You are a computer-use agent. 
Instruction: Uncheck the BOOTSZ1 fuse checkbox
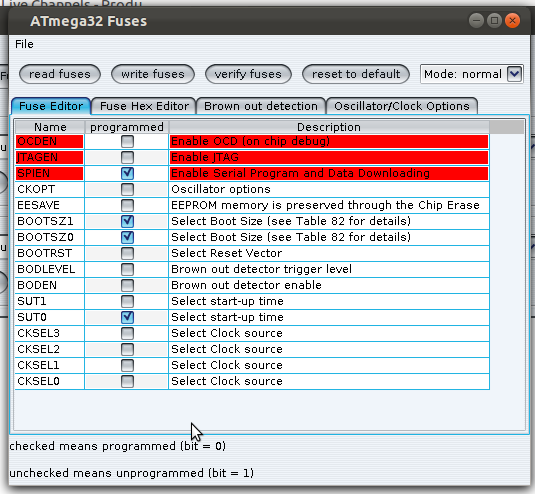[127, 221]
